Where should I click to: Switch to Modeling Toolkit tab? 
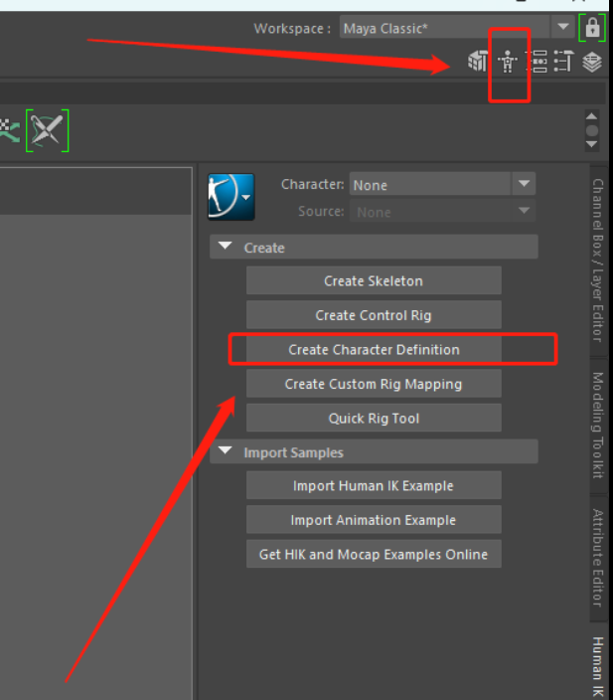click(x=598, y=425)
